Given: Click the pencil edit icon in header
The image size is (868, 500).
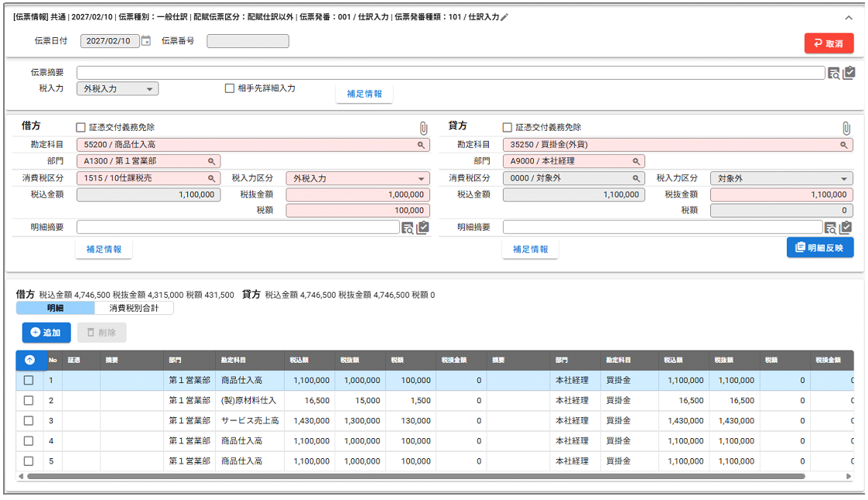Looking at the screenshot, I should (x=504, y=17).
